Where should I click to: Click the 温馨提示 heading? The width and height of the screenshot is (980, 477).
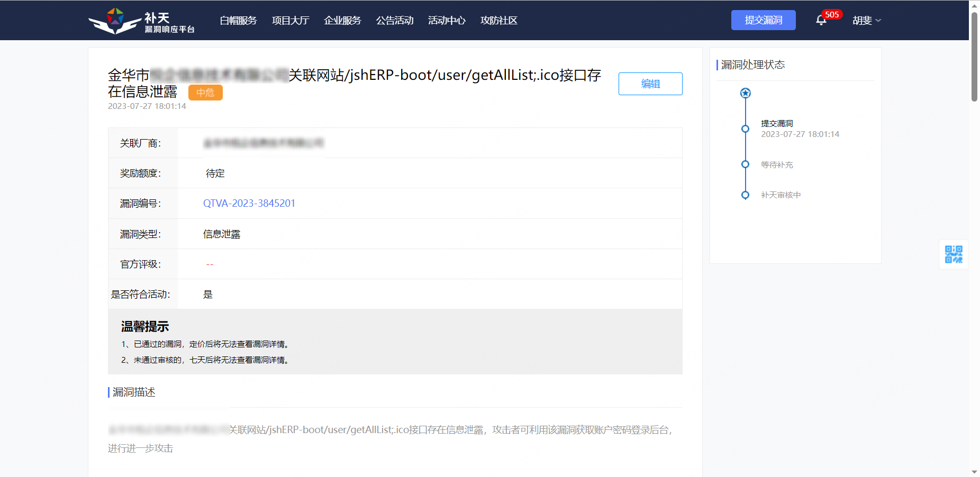145,326
